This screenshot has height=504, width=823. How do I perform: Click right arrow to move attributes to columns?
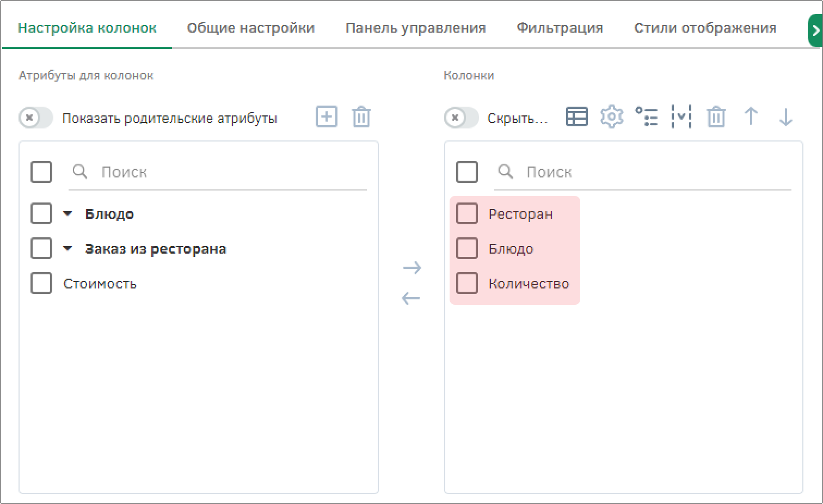412,268
